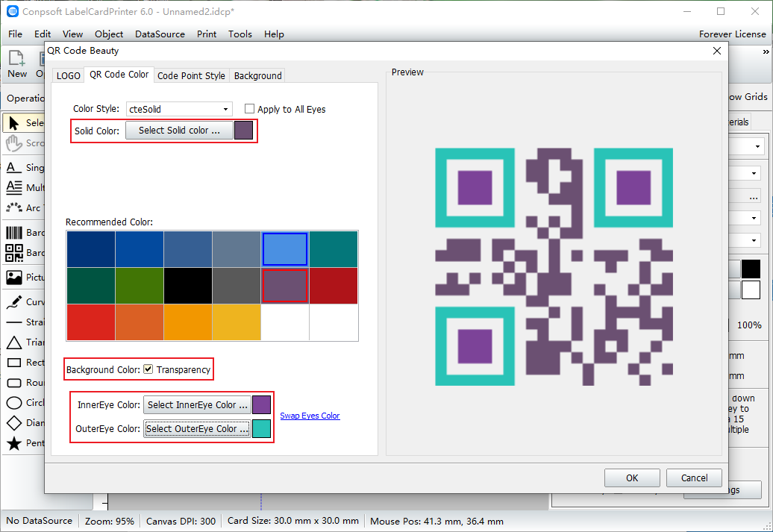Open the top dropdown in right panel
Viewport: 773px width, 532px height.
[746, 146]
